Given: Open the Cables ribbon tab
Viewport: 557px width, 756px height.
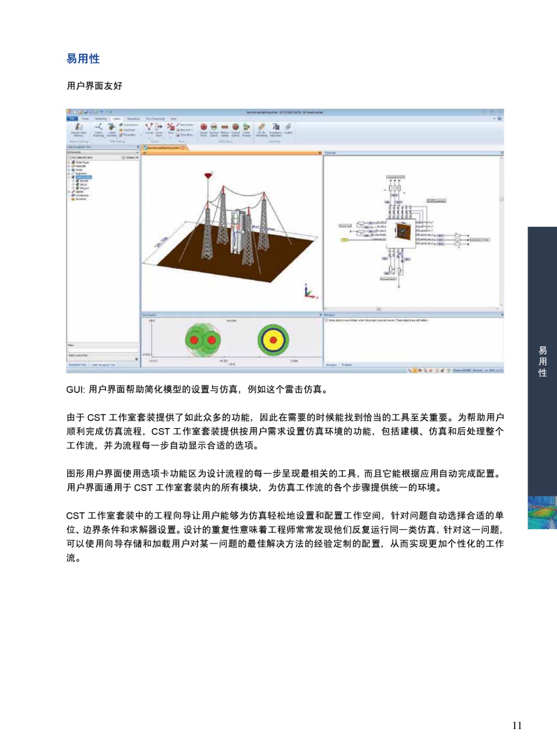Looking at the screenshot, I should pyautogui.click(x=116, y=119).
